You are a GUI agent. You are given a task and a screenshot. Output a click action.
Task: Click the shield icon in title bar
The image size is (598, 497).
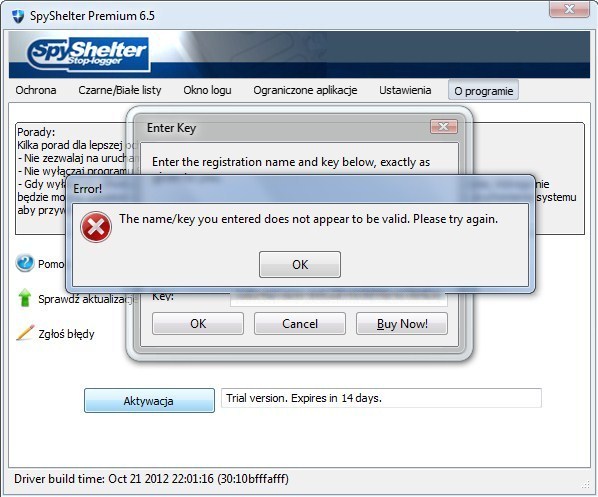18,16
